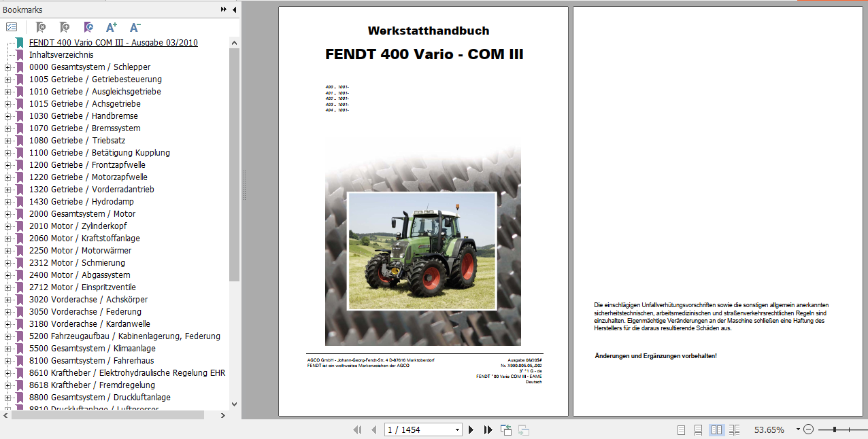Image resolution: width=868 pixels, height=439 pixels.
Task: Toggle the two-page facing view
Action: pos(716,429)
